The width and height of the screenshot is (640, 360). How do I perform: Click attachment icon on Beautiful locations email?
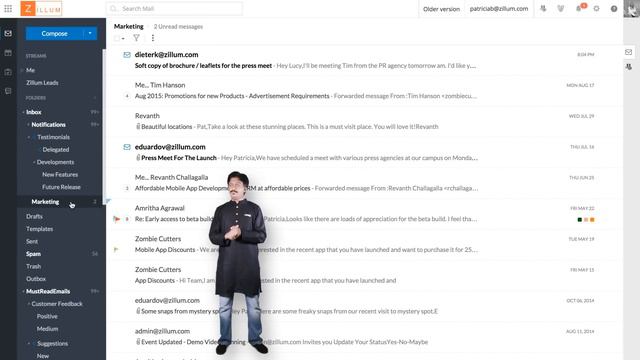pyautogui.click(x=138, y=127)
